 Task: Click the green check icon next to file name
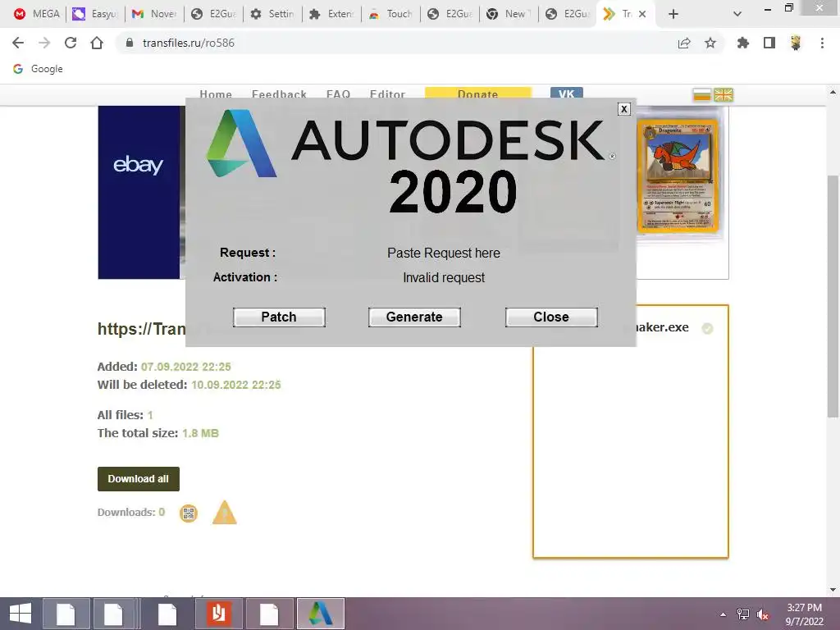pyautogui.click(x=707, y=328)
